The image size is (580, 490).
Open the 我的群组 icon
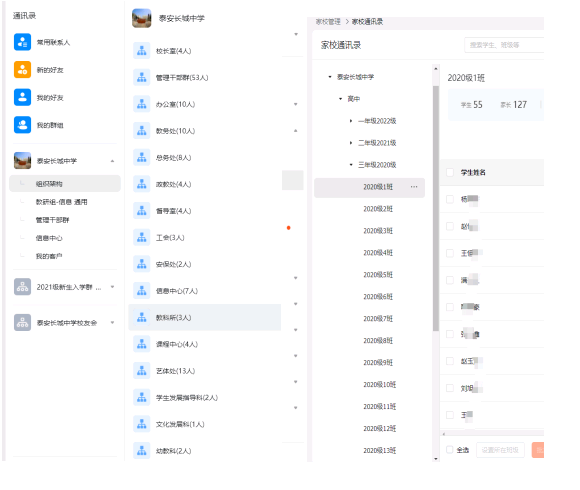(22, 125)
